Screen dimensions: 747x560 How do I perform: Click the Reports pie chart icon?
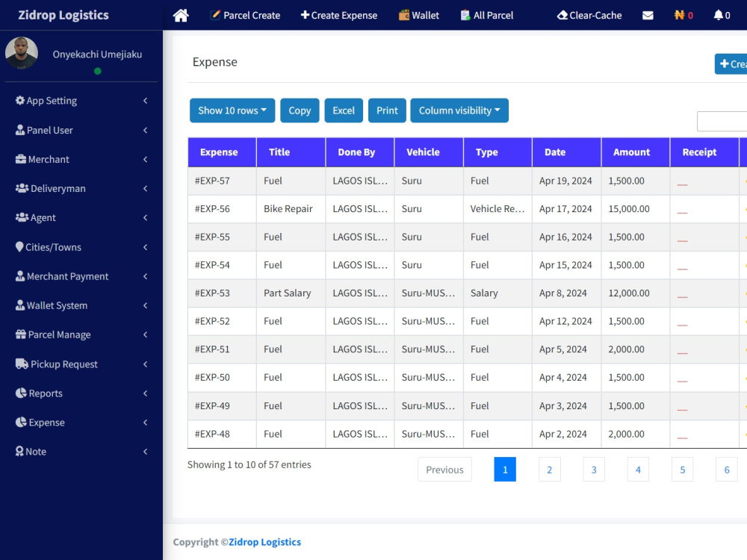click(21, 393)
